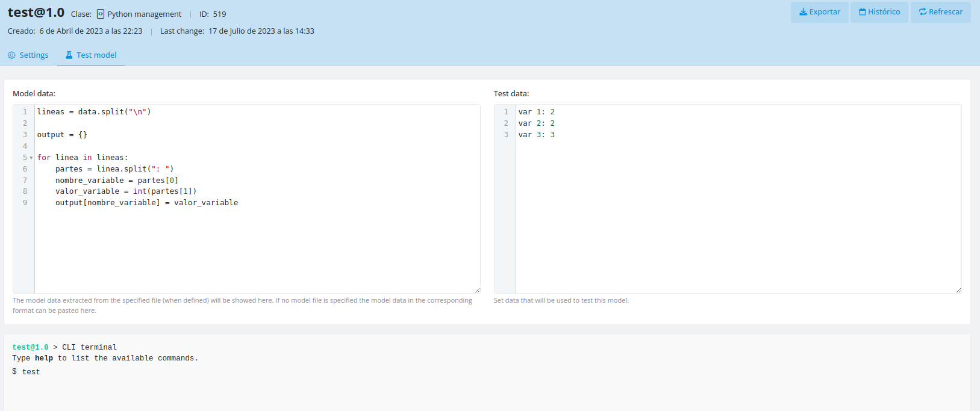Click the Exportar download icon
The height and width of the screenshot is (411, 980).
tap(803, 12)
